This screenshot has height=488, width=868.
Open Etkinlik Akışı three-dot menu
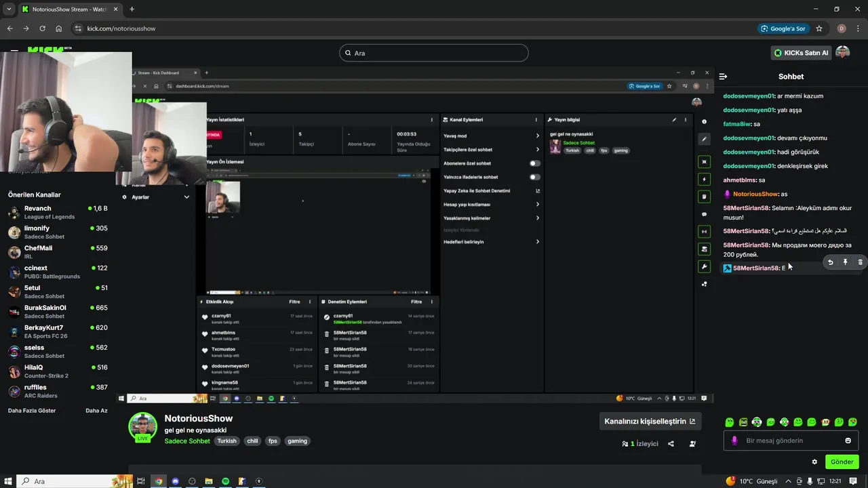(310, 302)
